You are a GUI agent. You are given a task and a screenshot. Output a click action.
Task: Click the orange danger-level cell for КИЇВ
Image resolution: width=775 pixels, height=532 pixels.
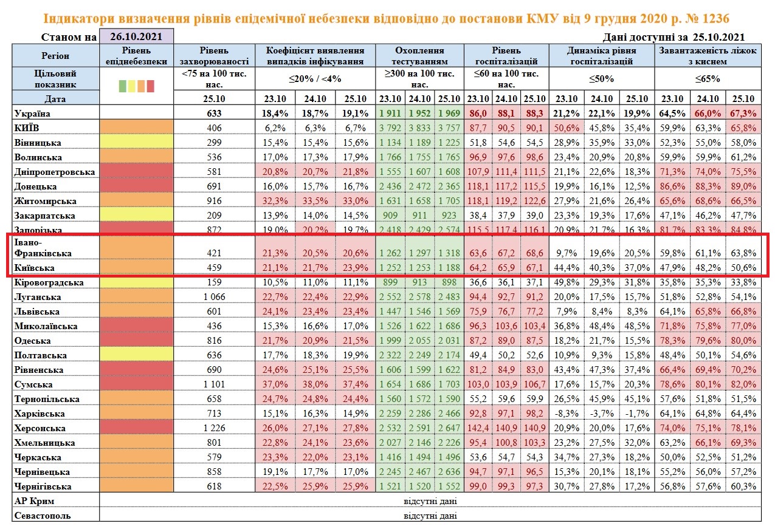[x=136, y=128]
